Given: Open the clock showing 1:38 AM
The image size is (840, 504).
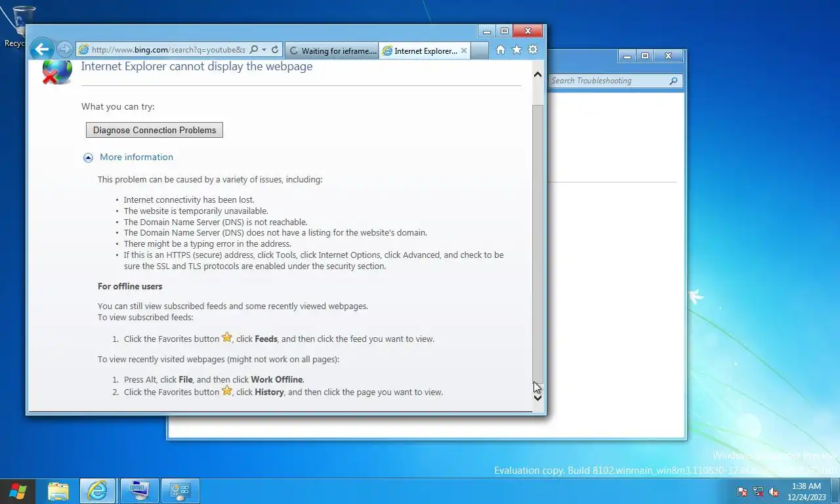Looking at the screenshot, I should pyautogui.click(x=807, y=491).
